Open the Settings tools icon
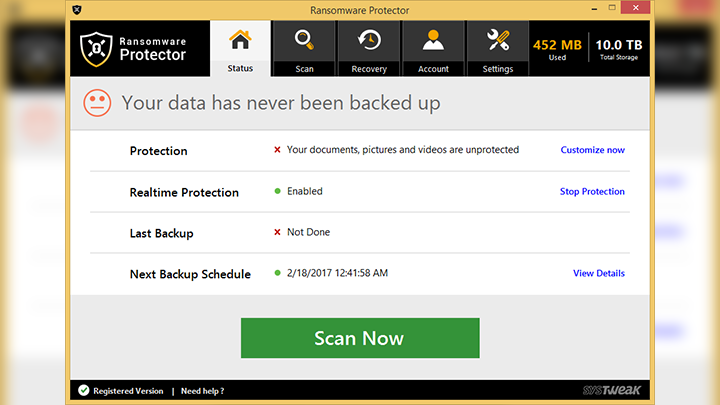Viewport: 720px width, 405px height. 498,41
